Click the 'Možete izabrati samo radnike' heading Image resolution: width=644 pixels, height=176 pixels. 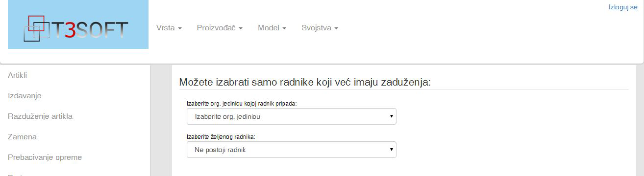[305, 82]
